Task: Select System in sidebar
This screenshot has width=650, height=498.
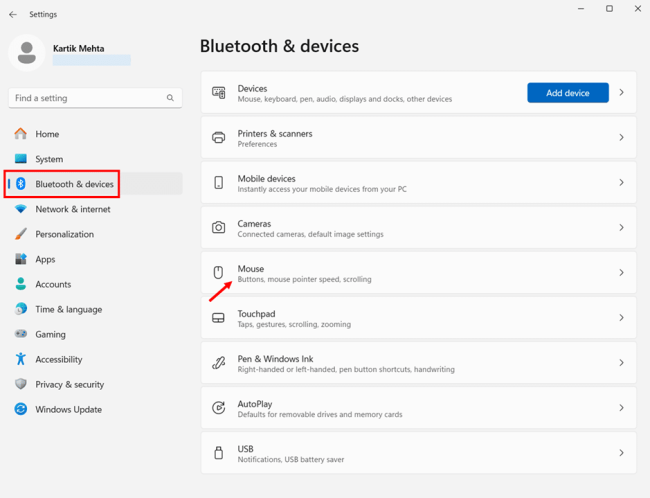Action: [x=95, y=159]
